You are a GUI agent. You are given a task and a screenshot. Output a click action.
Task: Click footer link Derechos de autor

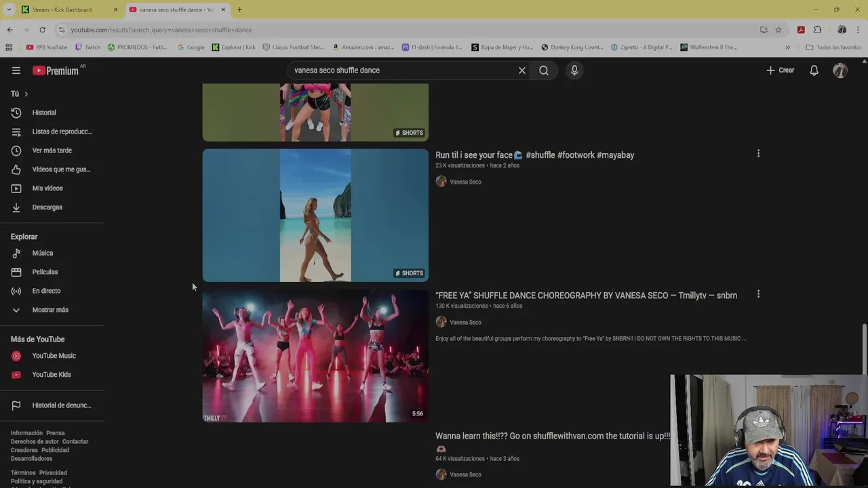coord(35,442)
